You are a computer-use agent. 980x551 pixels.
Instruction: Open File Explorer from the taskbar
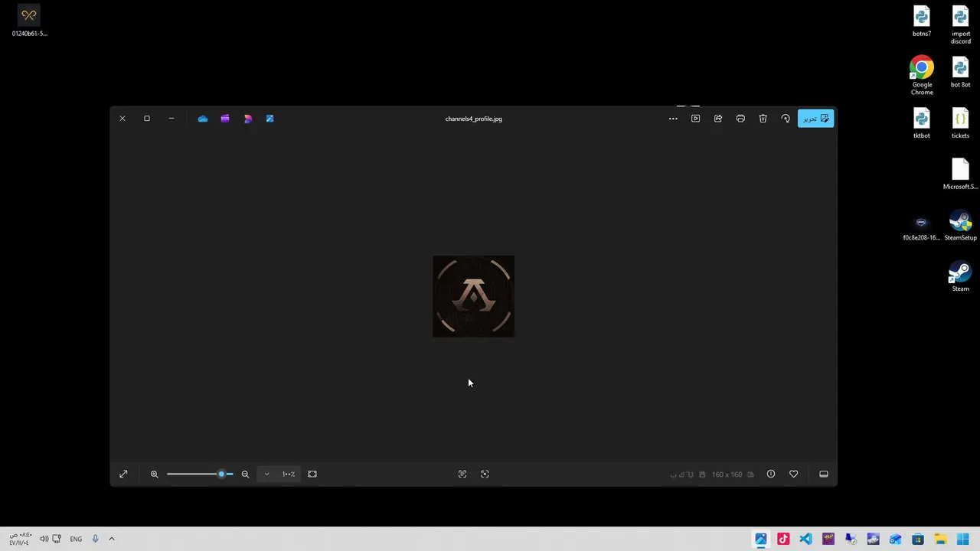[940, 540]
